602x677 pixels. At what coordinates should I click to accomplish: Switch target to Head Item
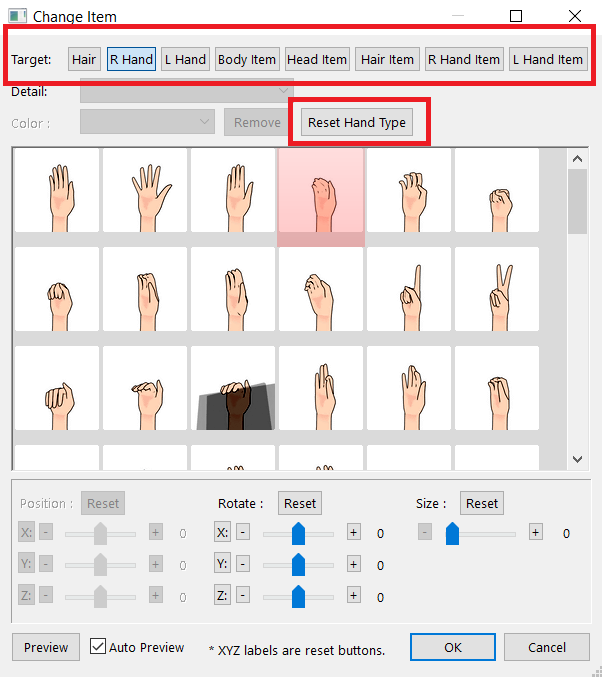click(317, 59)
